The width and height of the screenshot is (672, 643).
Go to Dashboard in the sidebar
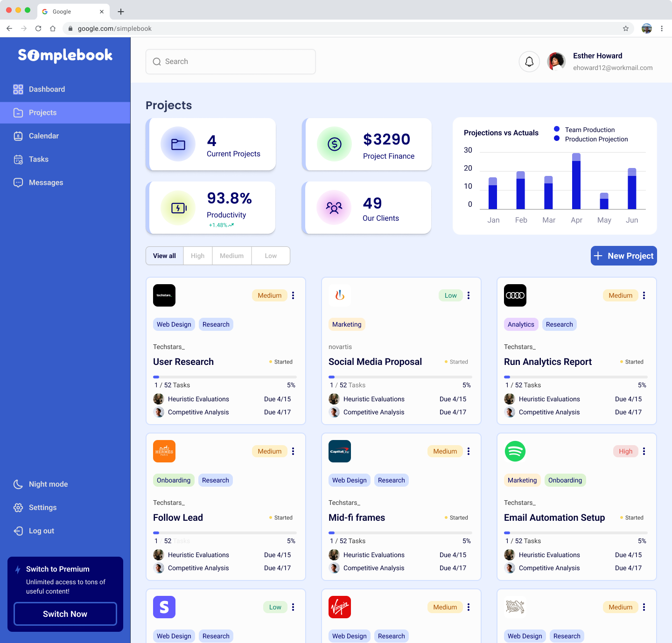click(65, 89)
